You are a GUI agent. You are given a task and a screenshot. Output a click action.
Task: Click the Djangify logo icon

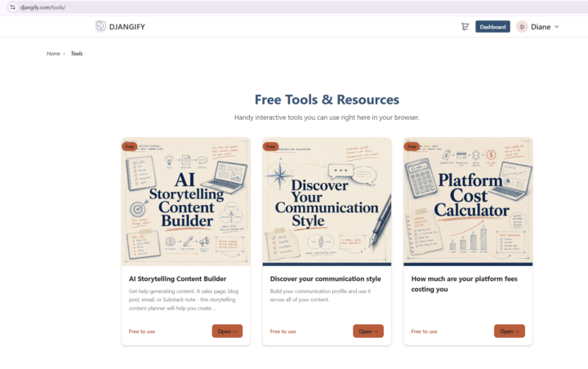pos(100,26)
